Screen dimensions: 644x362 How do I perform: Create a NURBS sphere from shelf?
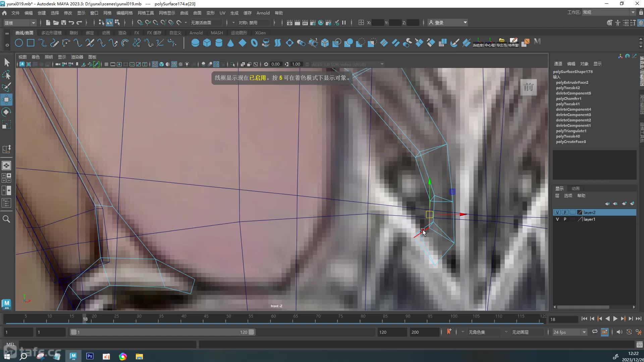point(195,43)
